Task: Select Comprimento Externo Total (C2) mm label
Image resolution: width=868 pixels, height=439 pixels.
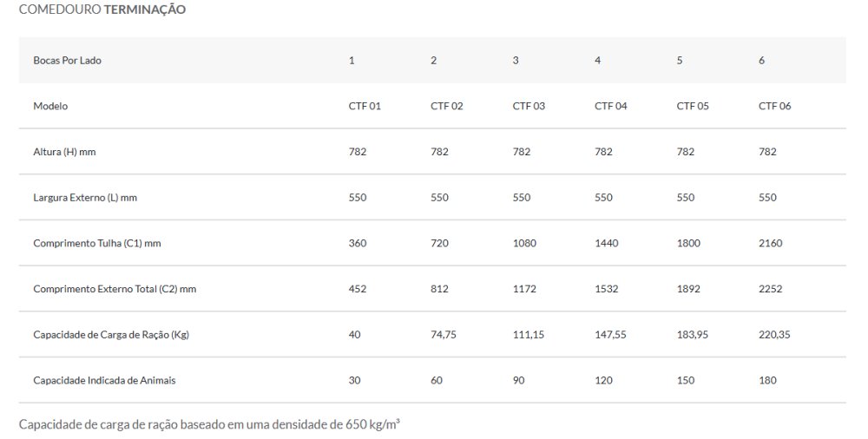Action: click(115, 289)
